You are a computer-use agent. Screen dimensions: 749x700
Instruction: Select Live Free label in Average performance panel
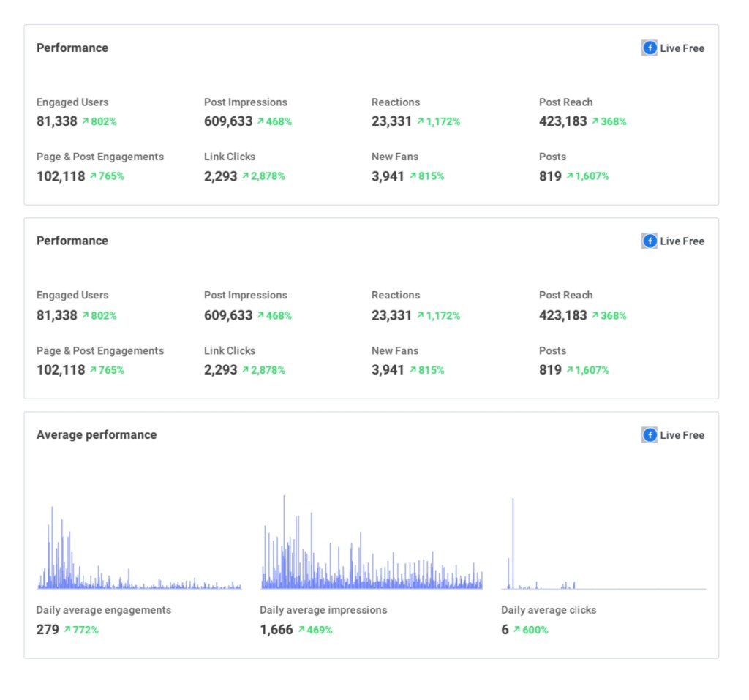682,435
